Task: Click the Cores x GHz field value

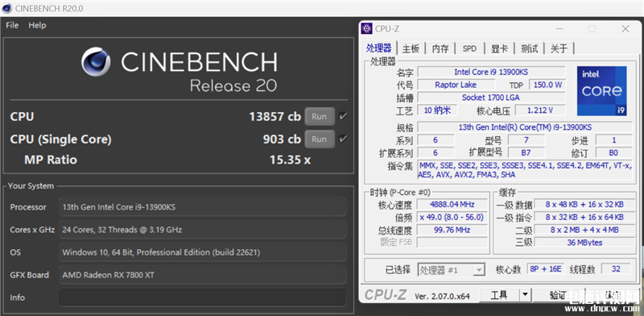Action: (x=203, y=230)
